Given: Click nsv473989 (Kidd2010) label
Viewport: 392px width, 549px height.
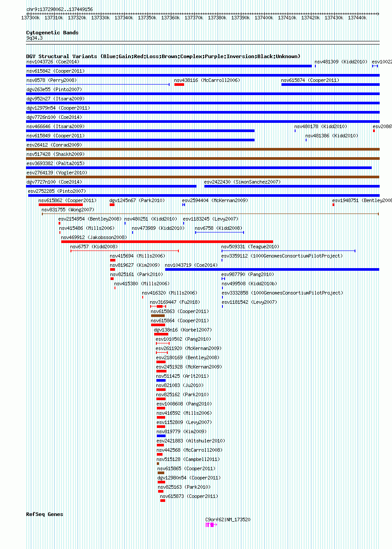Looking at the screenshot, I should (x=158, y=228).
